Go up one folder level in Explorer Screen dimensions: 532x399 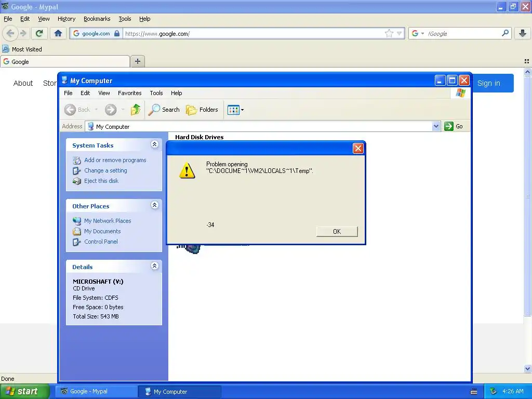[136, 110]
